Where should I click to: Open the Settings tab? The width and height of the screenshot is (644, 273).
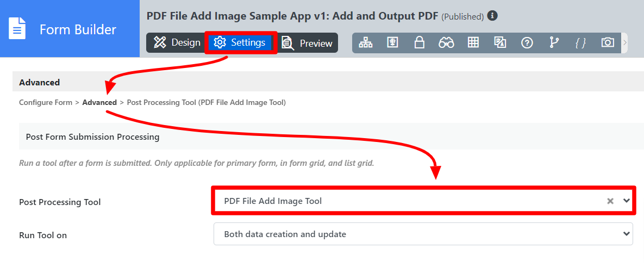(x=240, y=43)
